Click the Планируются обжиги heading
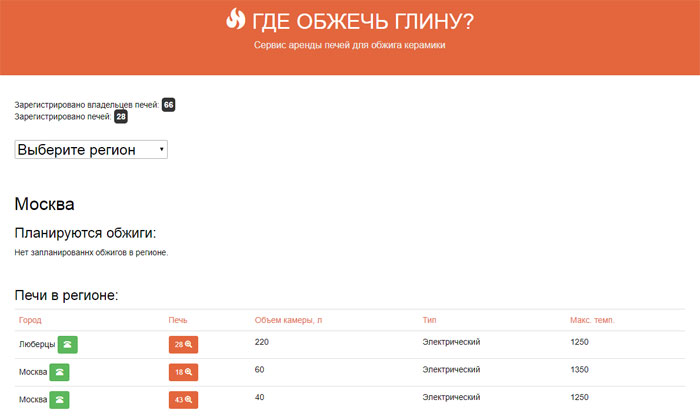Image resolution: width=700 pixels, height=420 pixels. click(85, 233)
